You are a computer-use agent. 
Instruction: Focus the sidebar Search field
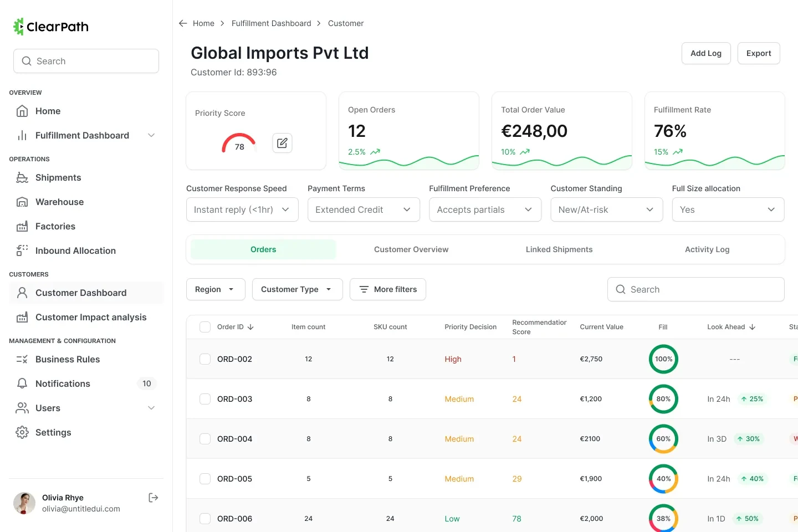(86, 61)
